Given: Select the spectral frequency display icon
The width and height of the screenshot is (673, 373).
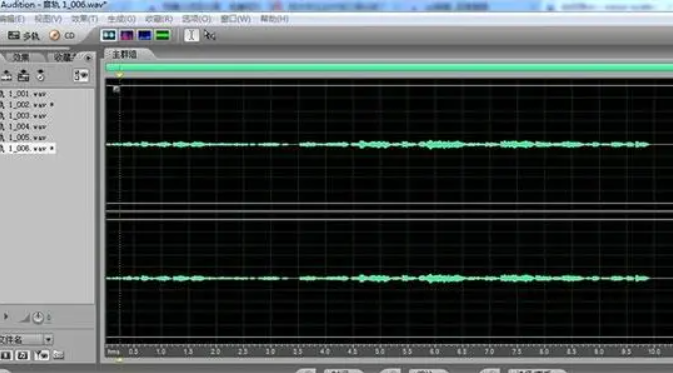Looking at the screenshot, I should pos(127,35).
